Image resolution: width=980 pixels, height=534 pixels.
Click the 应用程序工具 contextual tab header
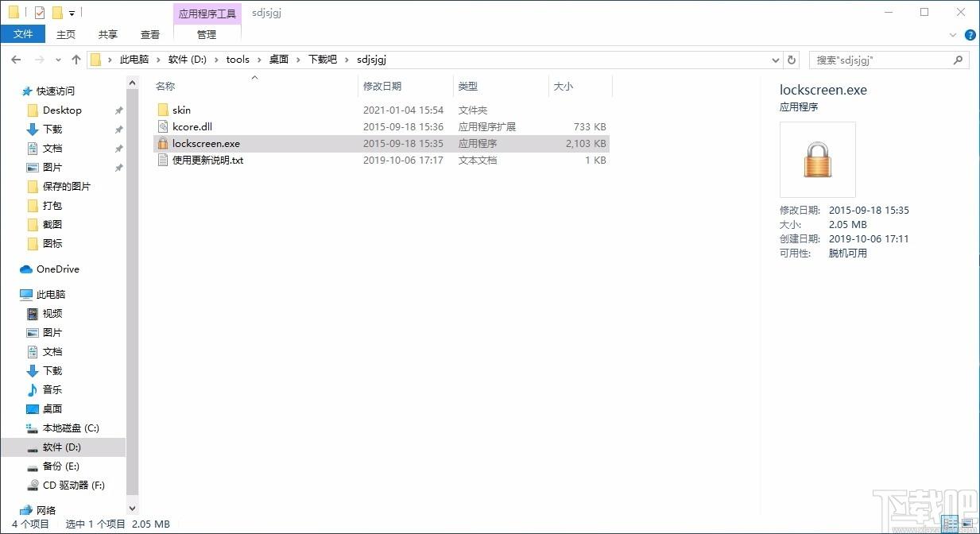(x=207, y=14)
